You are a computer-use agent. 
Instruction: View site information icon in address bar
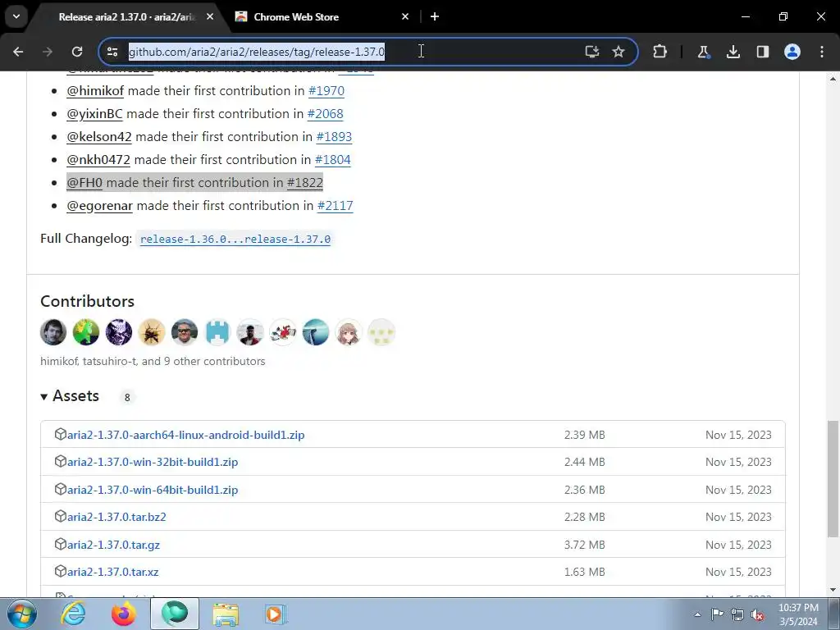pos(112,52)
